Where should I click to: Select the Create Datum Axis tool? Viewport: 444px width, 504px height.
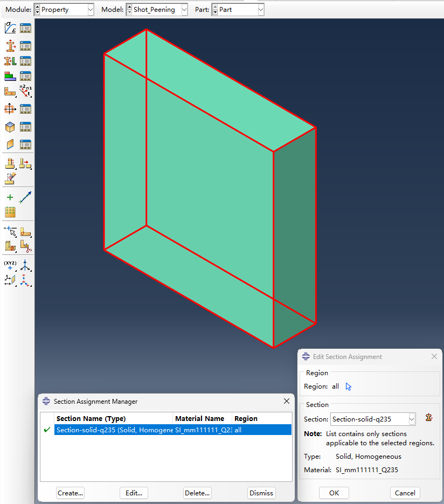[x=25, y=266]
